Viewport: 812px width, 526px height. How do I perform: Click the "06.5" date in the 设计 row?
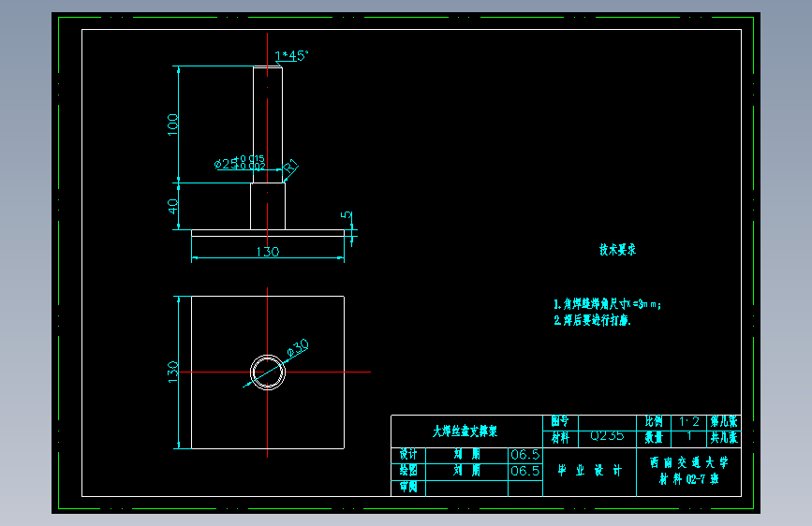pyautogui.click(x=525, y=455)
